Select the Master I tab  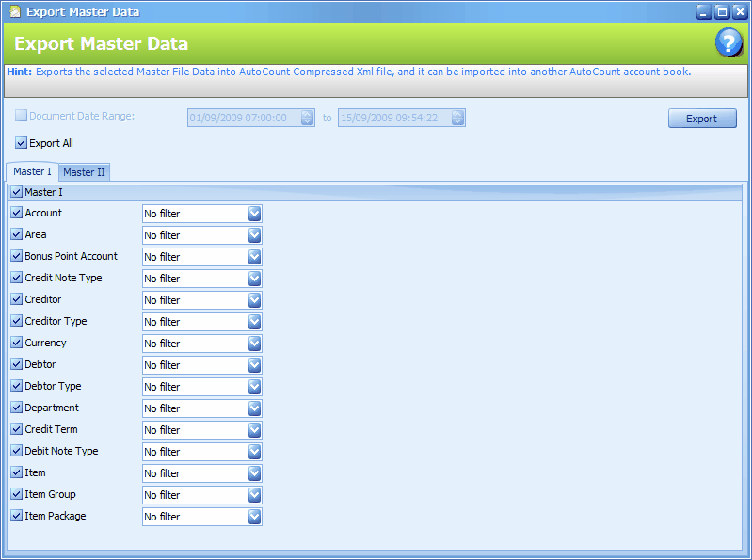click(x=32, y=171)
